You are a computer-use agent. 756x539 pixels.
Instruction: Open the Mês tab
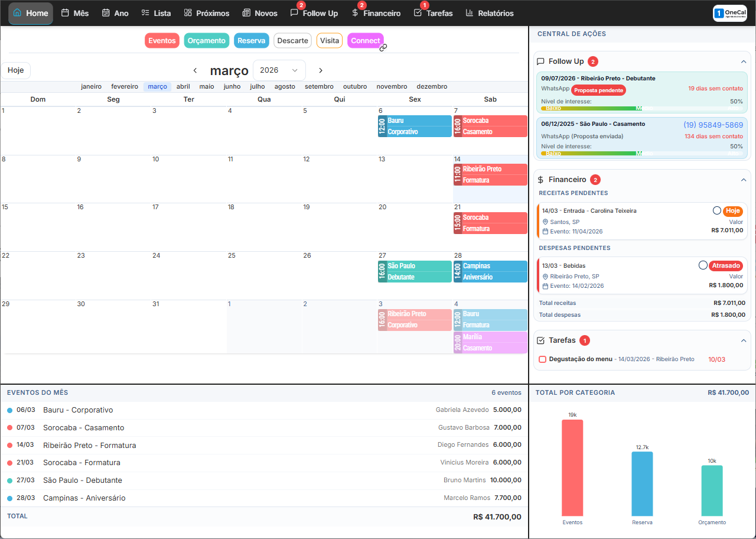click(75, 13)
